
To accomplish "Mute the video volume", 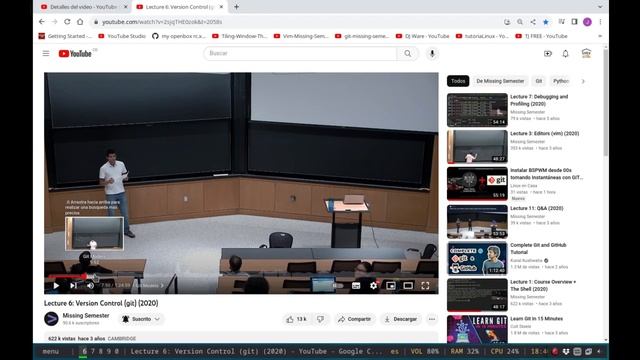I will 90,286.
